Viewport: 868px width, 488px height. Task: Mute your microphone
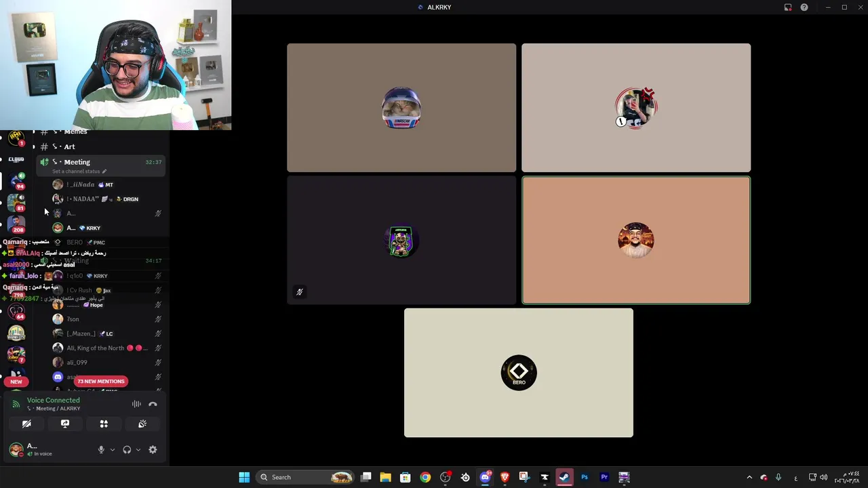101,449
